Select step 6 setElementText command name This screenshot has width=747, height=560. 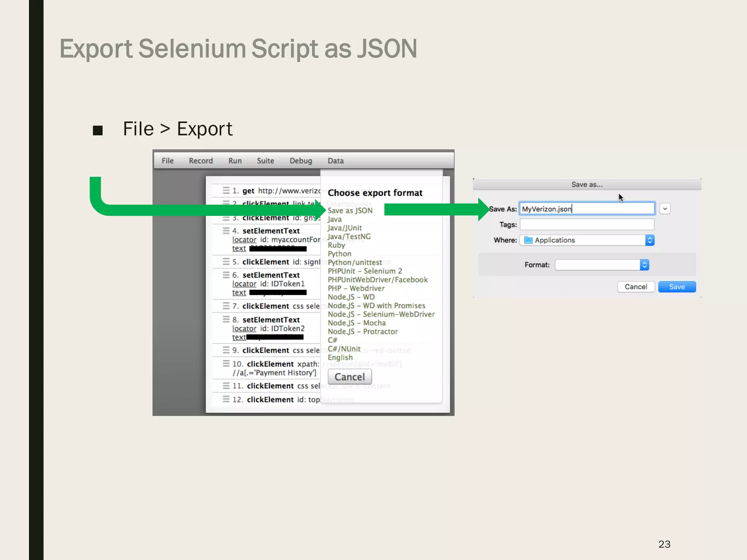[x=271, y=275]
